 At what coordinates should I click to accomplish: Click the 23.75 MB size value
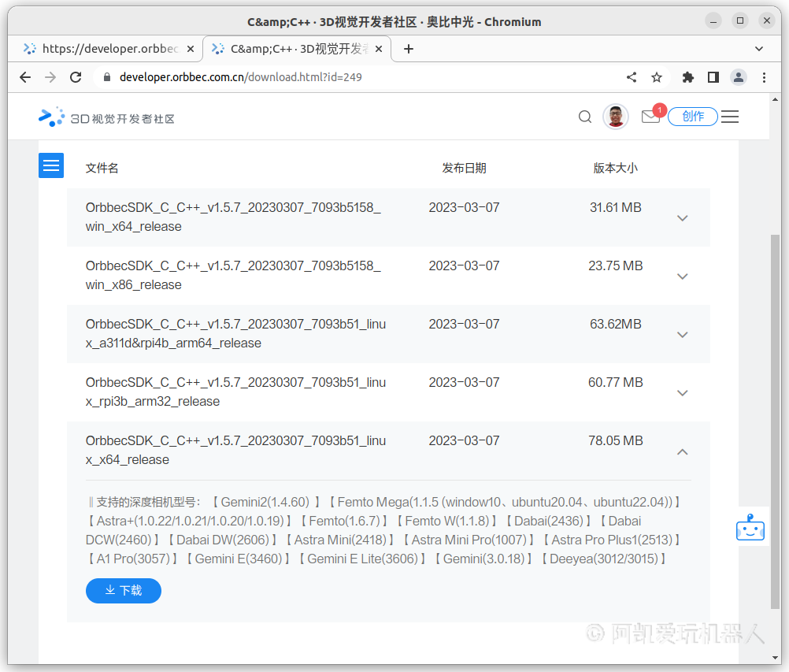(616, 265)
